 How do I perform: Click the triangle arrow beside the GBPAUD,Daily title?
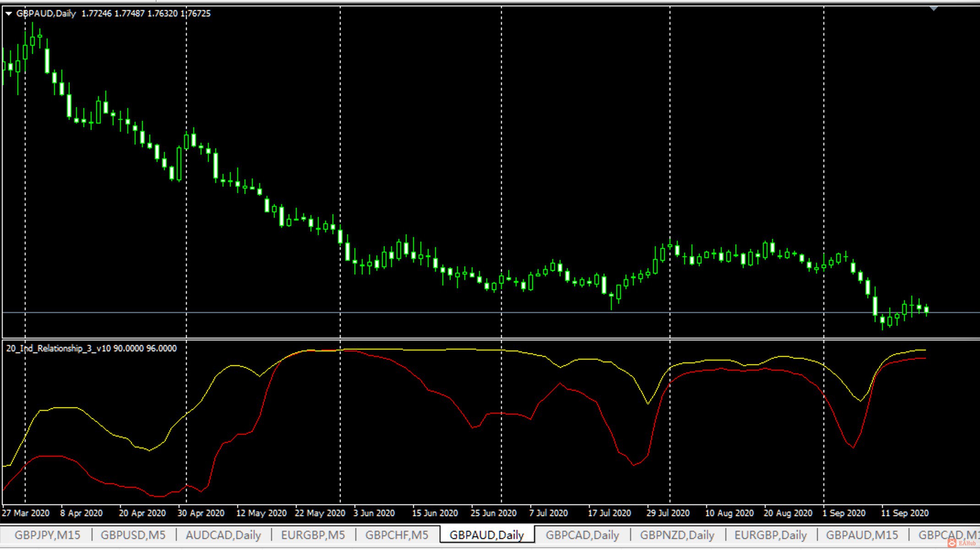click(x=8, y=14)
